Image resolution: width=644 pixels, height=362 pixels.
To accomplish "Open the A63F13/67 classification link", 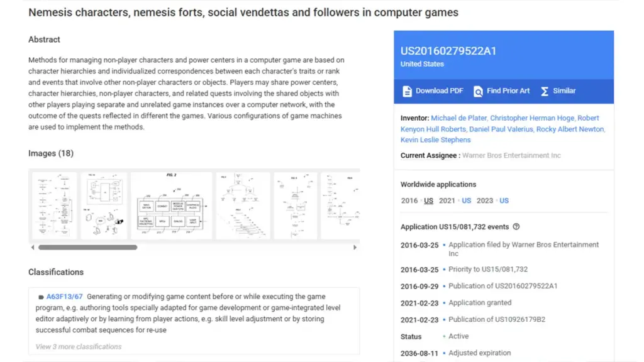I will [x=65, y=297].
